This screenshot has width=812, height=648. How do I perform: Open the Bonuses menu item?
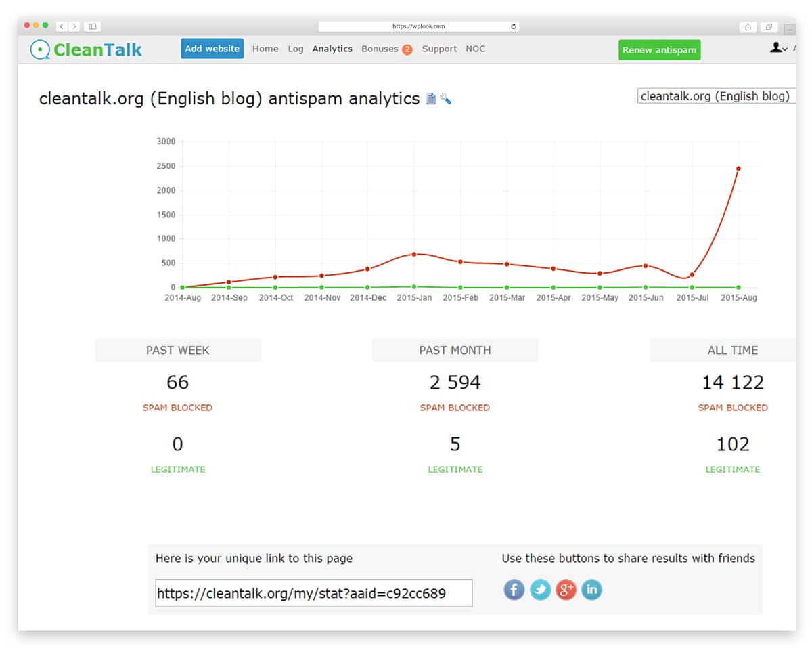pos(380,49)
